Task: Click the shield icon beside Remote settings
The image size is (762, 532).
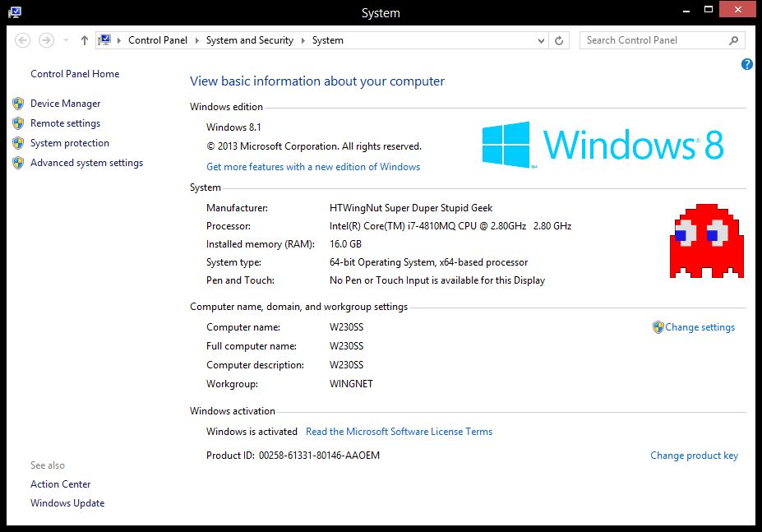Action: 18,123
